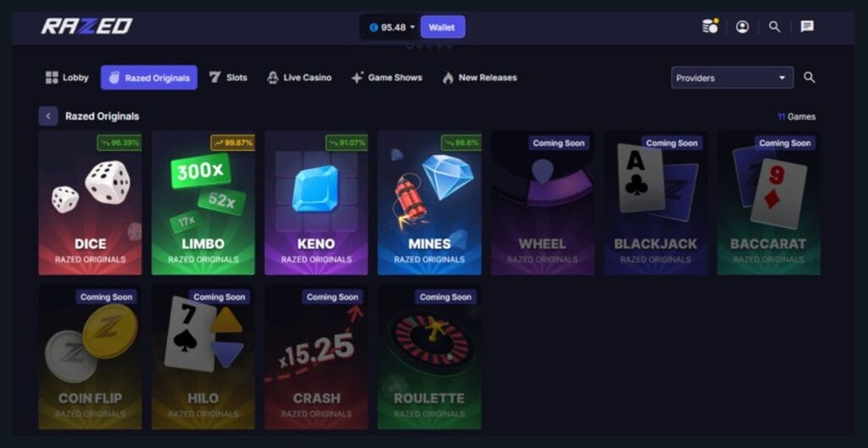Launch the Dice game tile
Screen dimensions: 868x448
pyautogui.click(x=90, y=203)
